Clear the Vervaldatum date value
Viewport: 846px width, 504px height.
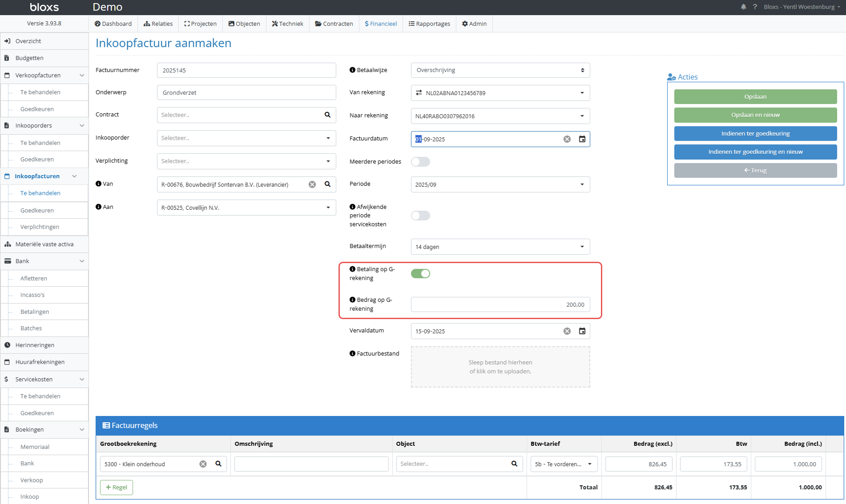pyautogui.click(x=567, y=331)
